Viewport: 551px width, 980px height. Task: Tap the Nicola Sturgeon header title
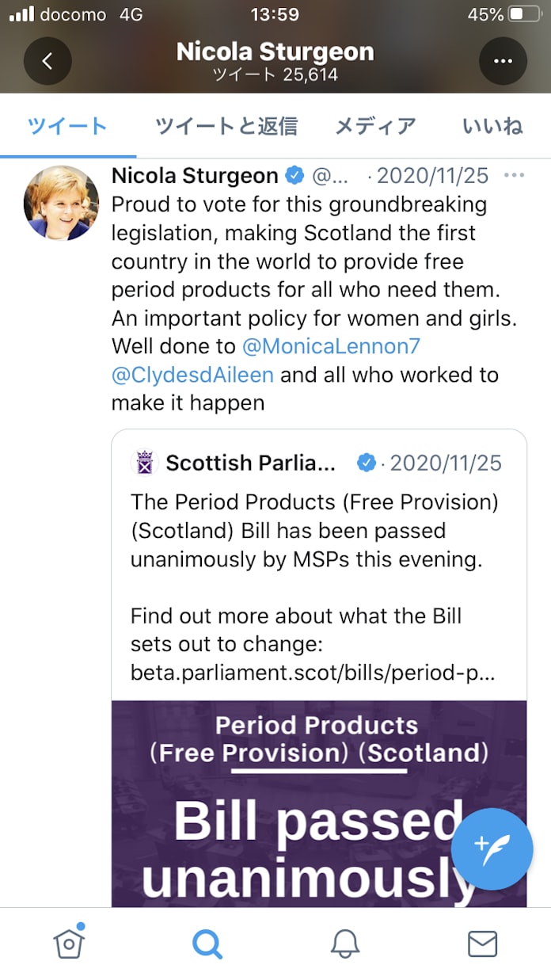point(275,52)
